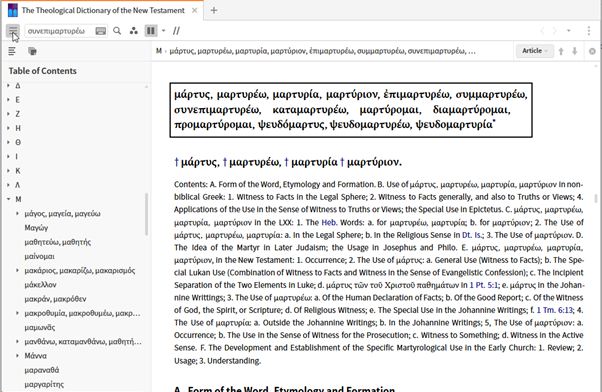Expand the μανθάνω, καταμανθάνω entry

coord(17,341)
